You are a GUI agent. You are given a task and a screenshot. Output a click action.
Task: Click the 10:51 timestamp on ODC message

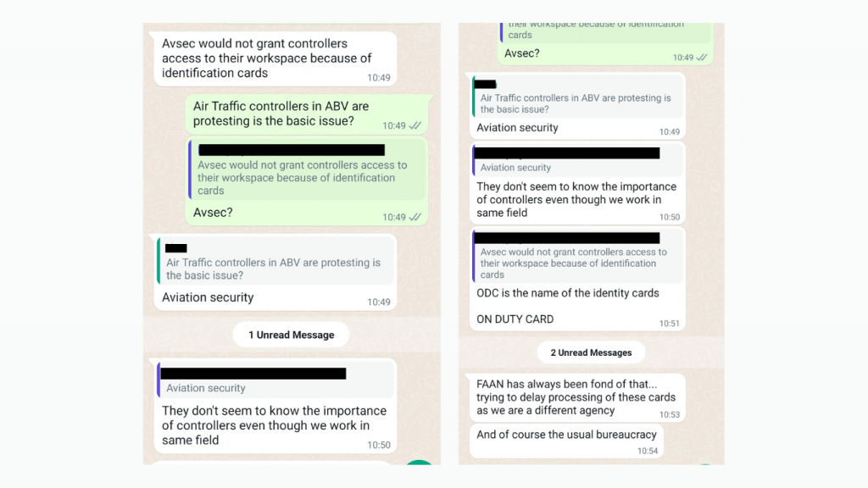pos(670,324)
